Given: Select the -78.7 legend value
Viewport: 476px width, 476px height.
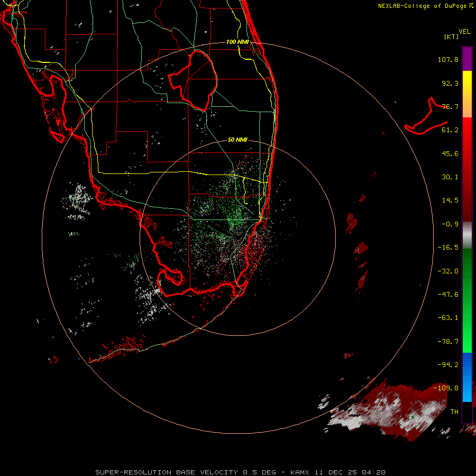Looking at the screenshot, I should click(x=448, y=342).
